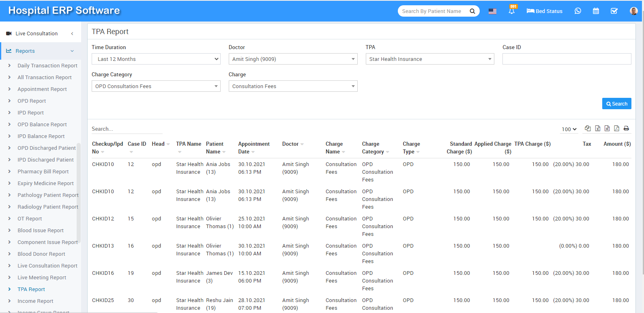The image size is (644, 313).
Task: Open the user profile avatar
Action: pyautogui.click(x=633, y=11)
